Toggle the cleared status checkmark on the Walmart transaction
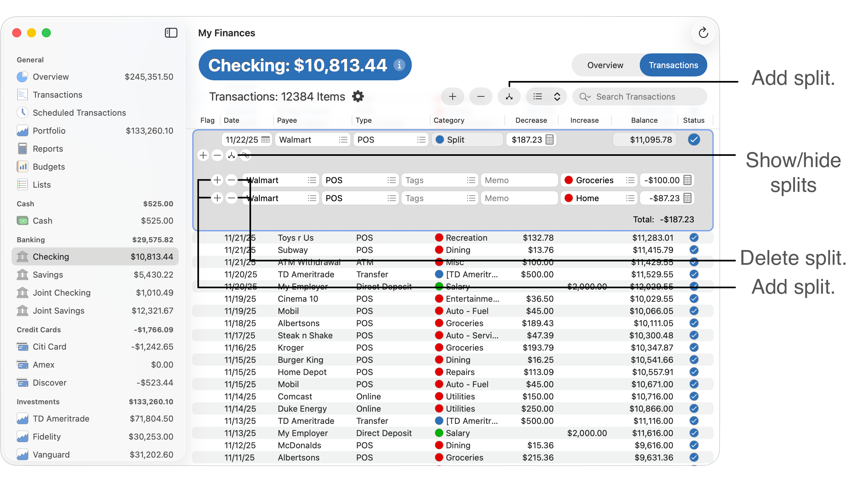The image size is (868, 482). pyautogui.click(x=694, y=139)
